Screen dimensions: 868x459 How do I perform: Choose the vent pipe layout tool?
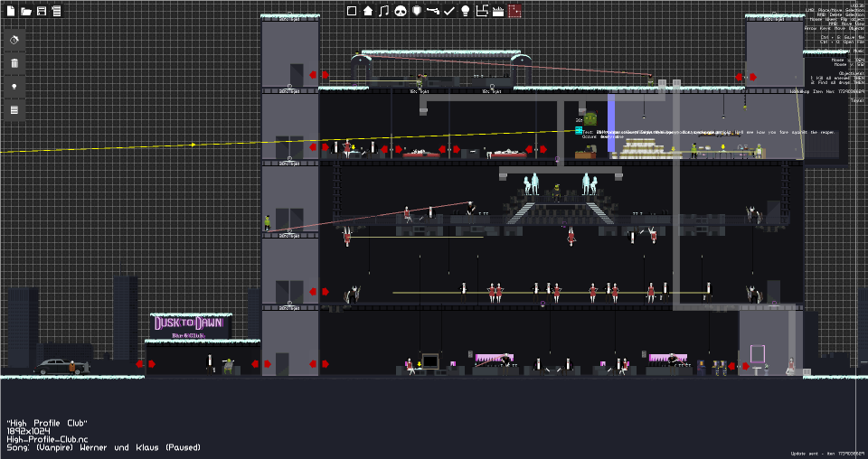click(482, 11)
